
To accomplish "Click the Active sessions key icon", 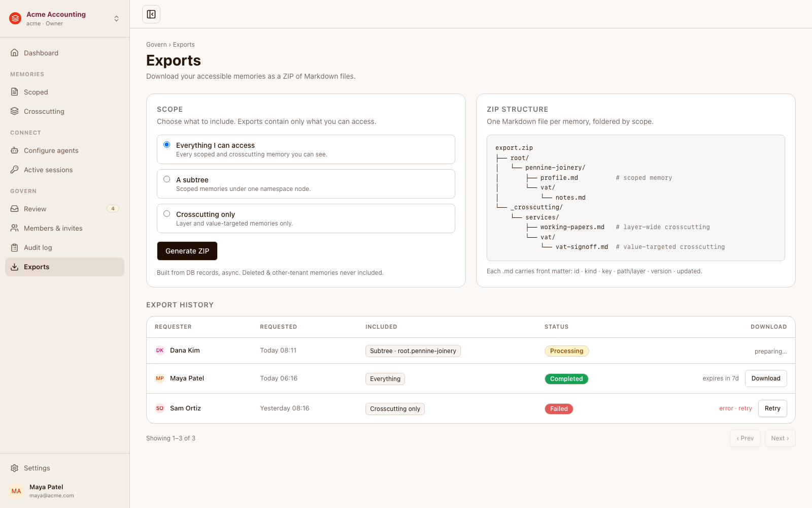I will point(15,170).
